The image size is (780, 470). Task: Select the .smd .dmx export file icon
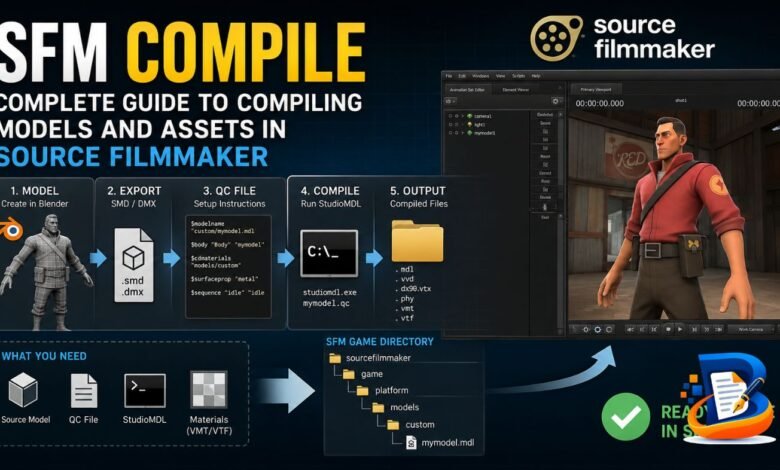click(x=133, y=265)
